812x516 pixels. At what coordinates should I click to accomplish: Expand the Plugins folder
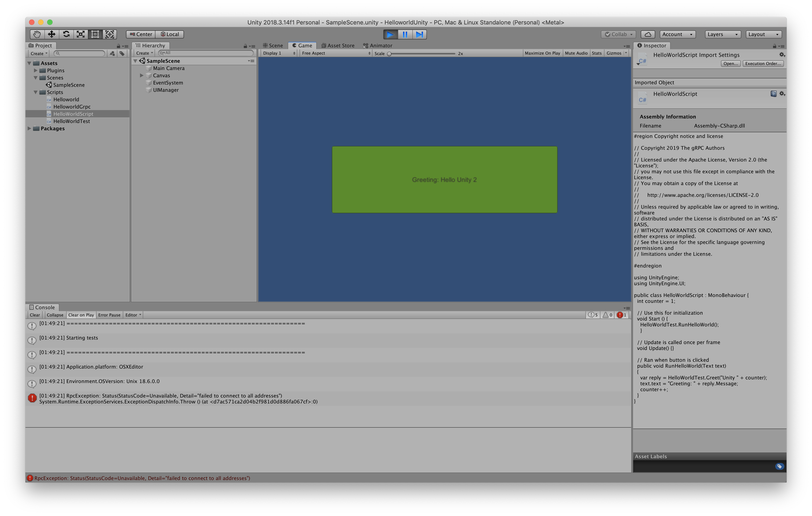(x=36, y=70)
